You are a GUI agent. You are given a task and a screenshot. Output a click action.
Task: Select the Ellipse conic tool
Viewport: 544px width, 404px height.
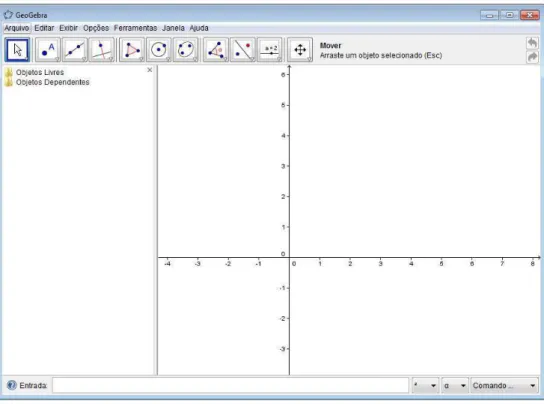(186, 50)
